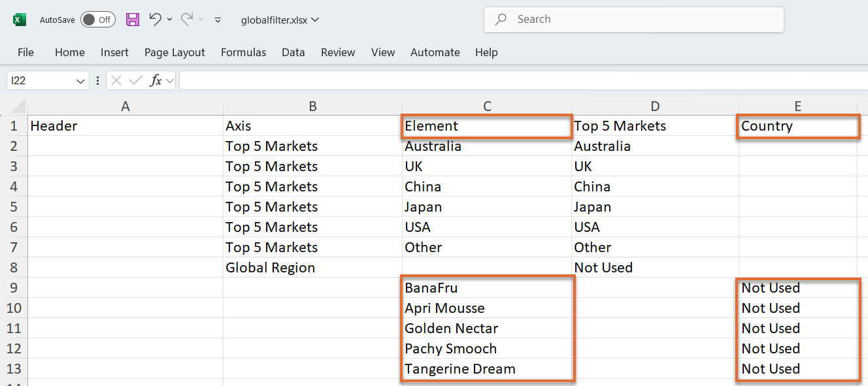Switch to the Insert tab
Viewport: 868px width, 386px height.
[x=114, y=52]
